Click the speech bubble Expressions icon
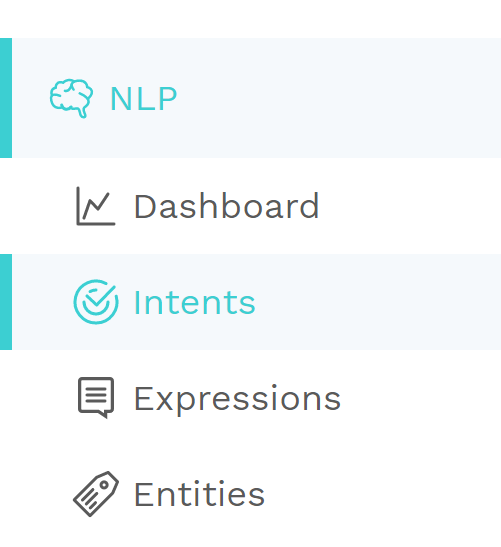The height and width of the screenshot is (547, 501). click(x=96, y=398)
